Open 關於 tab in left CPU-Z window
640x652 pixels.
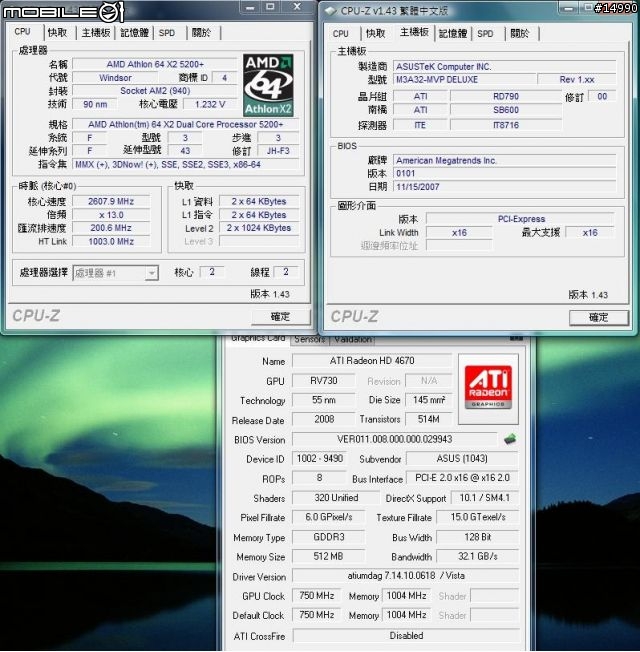202,32
